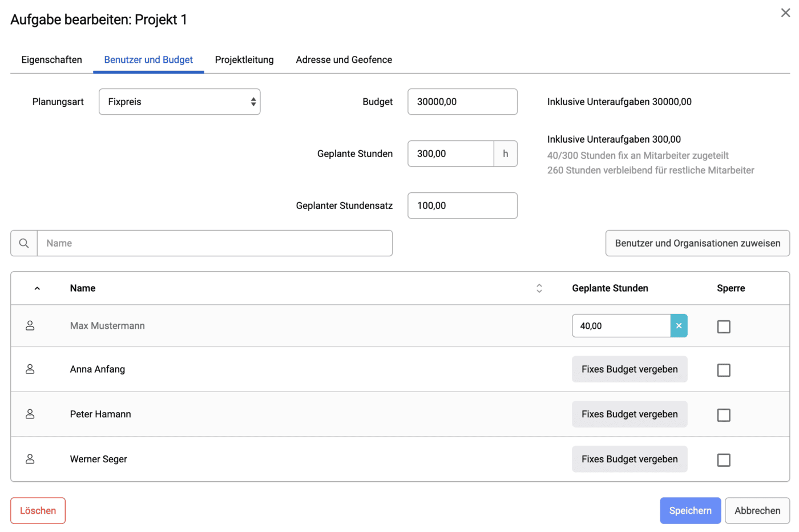This screenshot has height=532, width=799.
Task: Select the Werner Seger name
Action: point(99,460)
